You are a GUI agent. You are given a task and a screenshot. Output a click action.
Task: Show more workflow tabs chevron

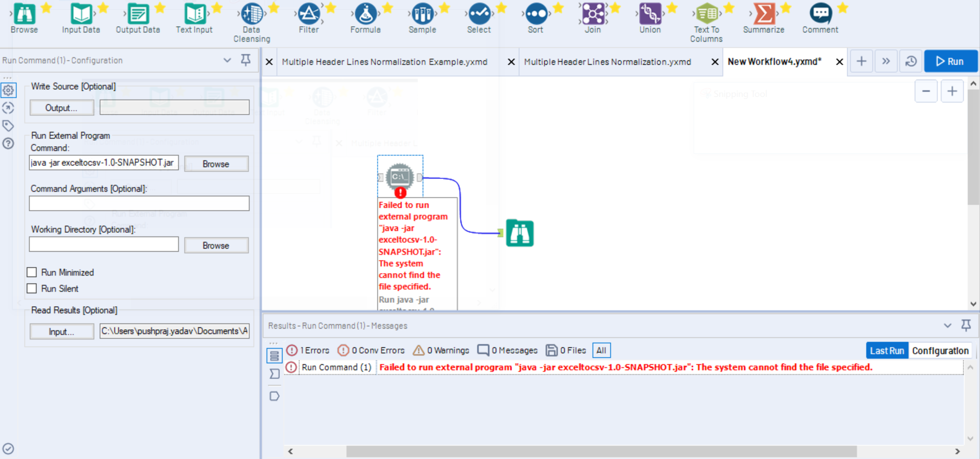tap(886, 62)
